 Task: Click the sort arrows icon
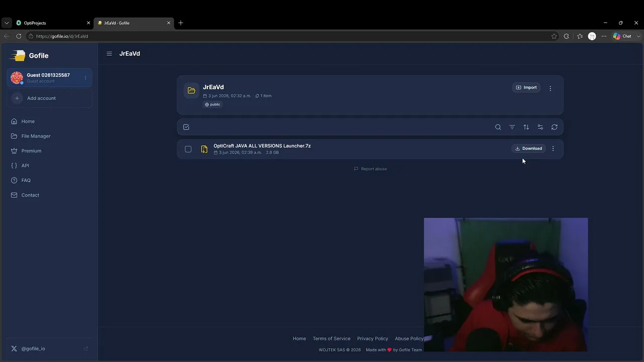point(526,127)
